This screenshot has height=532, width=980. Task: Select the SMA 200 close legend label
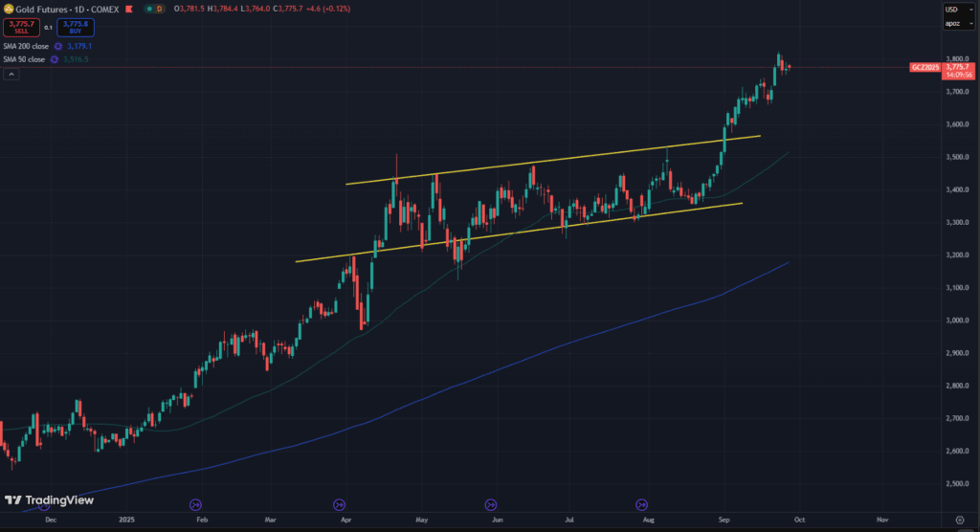pos(26,46)
